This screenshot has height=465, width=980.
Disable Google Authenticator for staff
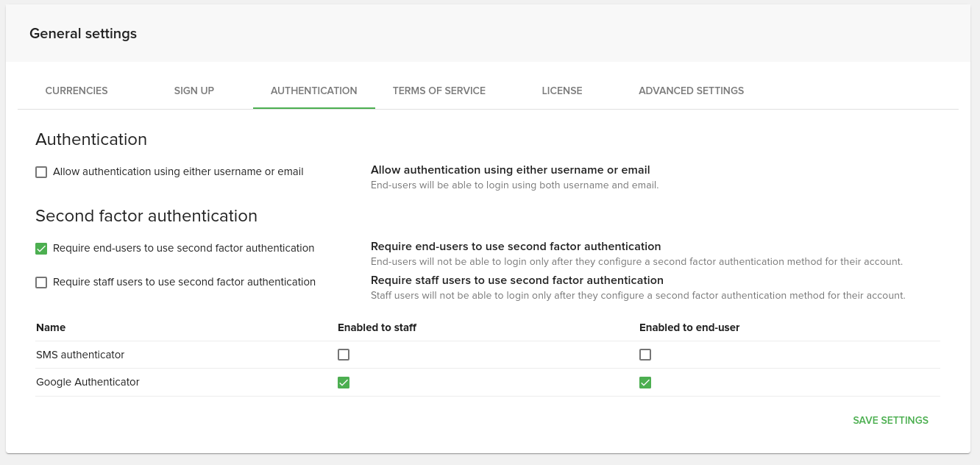[x=344, y=383]
